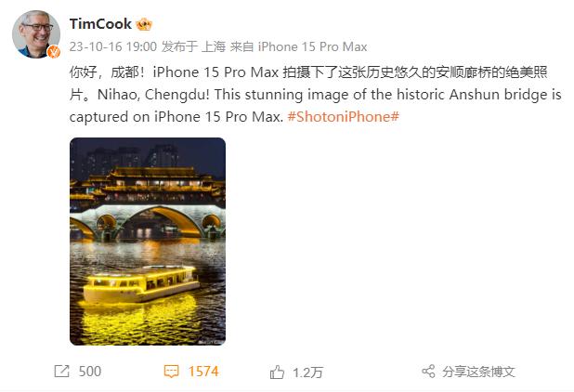
Task: Open comments via speech bubble icon
Action: tap(171, 372)
